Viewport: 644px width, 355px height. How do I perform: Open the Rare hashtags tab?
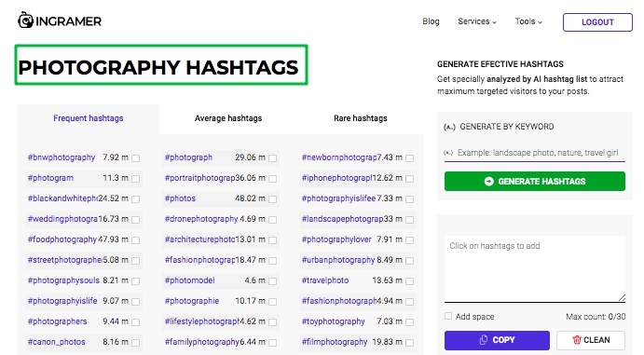[360, 118]
